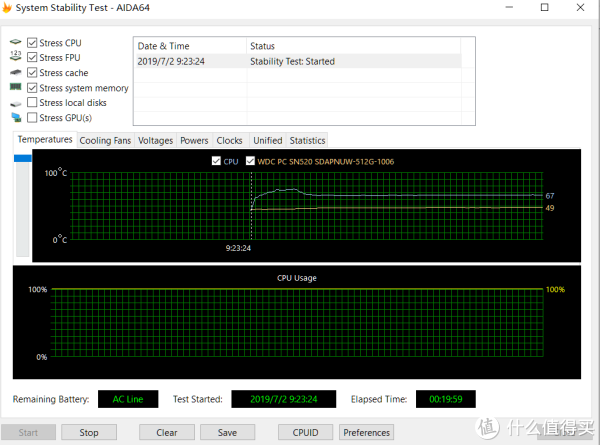Uncheck the Stress cache checkbox
The image size is (600, 445).
[x=32, y=72]
